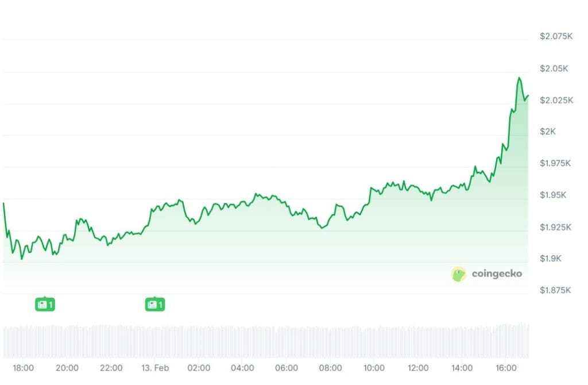
Task: Click the CoinGecko gecko logo icon
Action: (x=459, y=274)
